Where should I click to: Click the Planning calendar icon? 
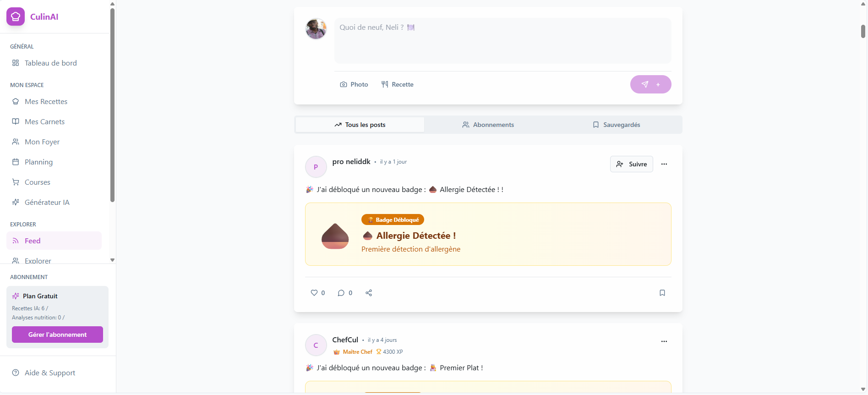click(16, 162)
